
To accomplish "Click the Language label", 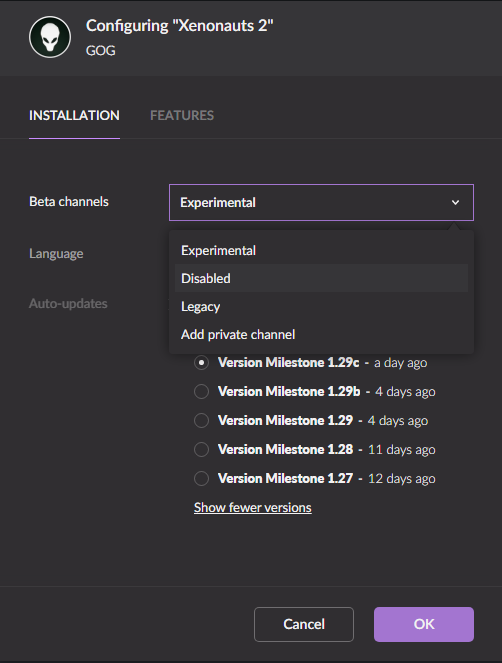I will [x=56, y=254].
